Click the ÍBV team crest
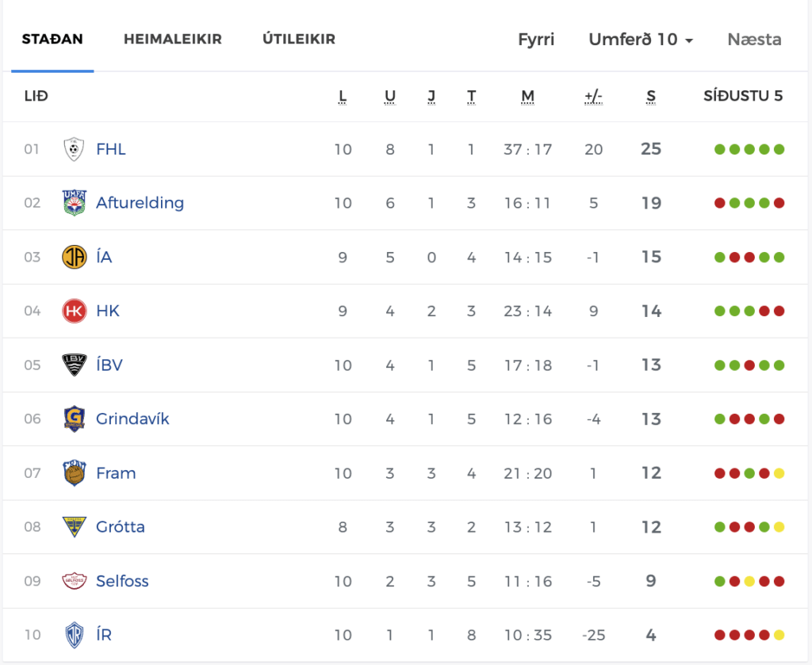Viewport: 812px width, 665px height. 74,365
